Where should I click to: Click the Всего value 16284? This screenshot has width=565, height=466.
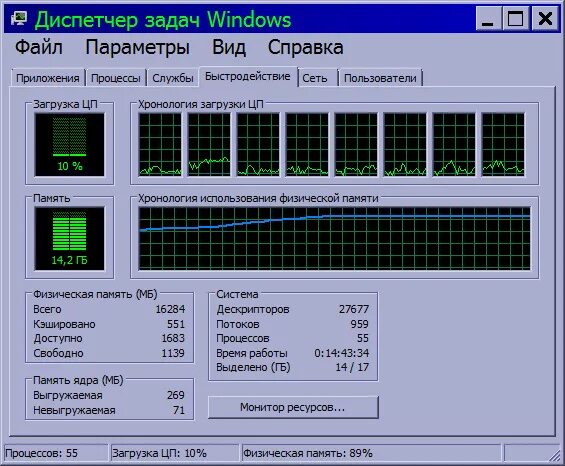tap(170, 309)
